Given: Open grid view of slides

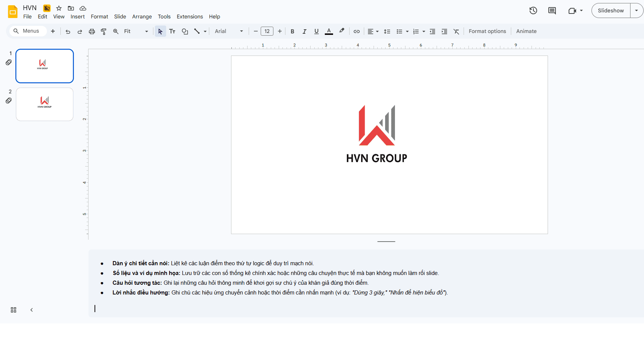Looking at the screenshot, I should 14,310.
